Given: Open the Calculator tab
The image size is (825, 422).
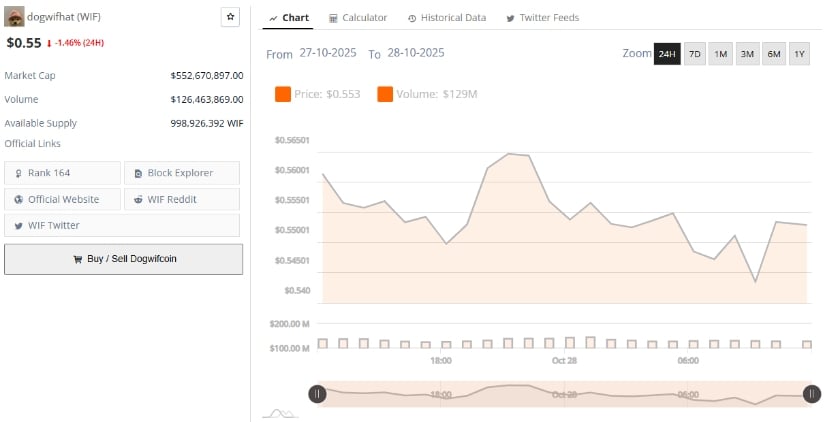Looking at the screenshot, I should (357, 18).
